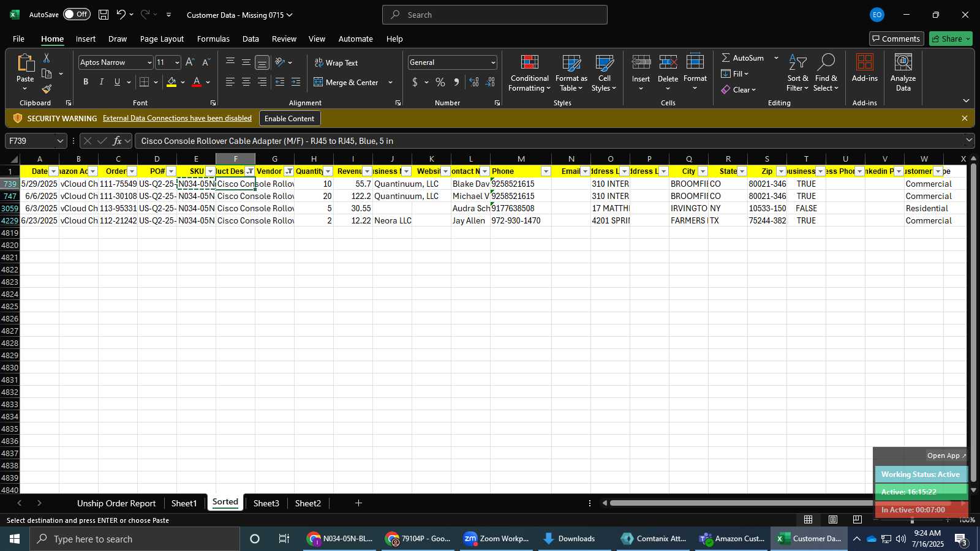Switch to Page Break Preview view
980x551 pixels.
857,520
